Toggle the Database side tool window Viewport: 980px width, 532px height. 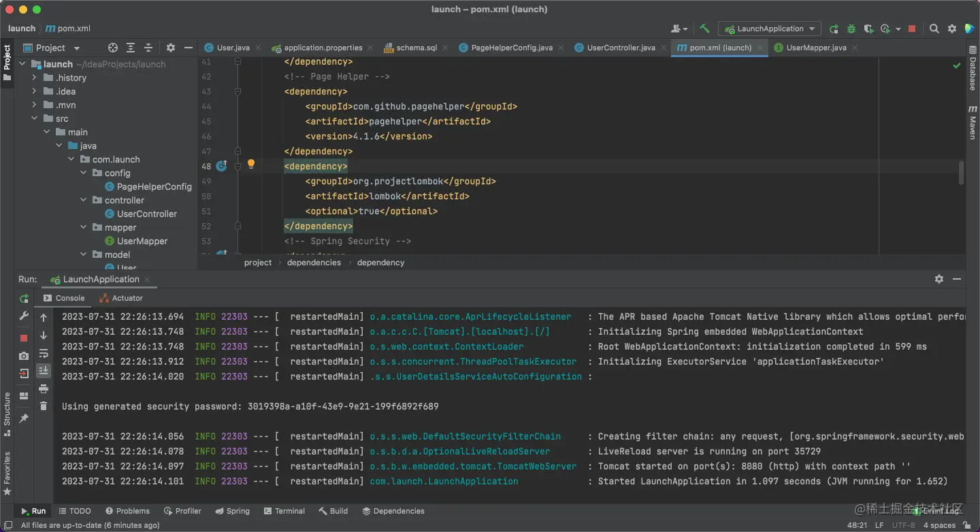click(973, 68)
